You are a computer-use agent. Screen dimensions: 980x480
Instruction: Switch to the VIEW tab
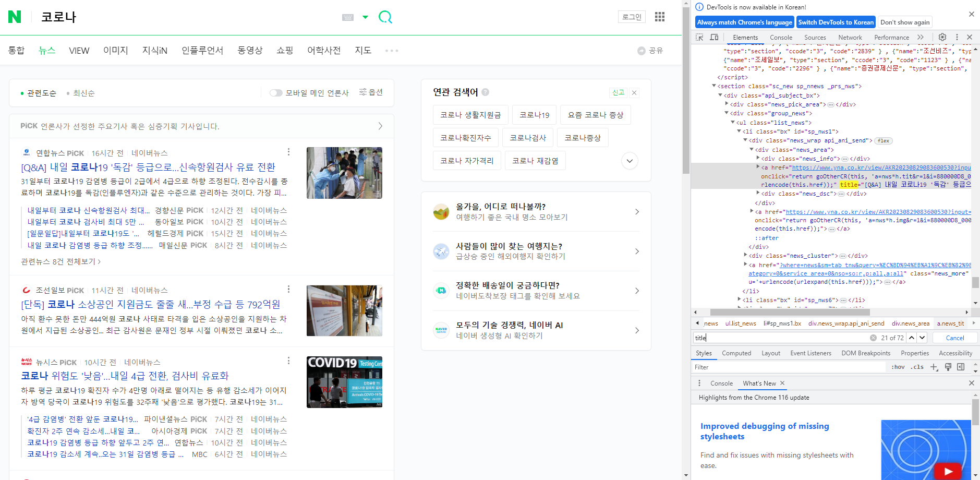pyautogui.click(x=79, y=51)
